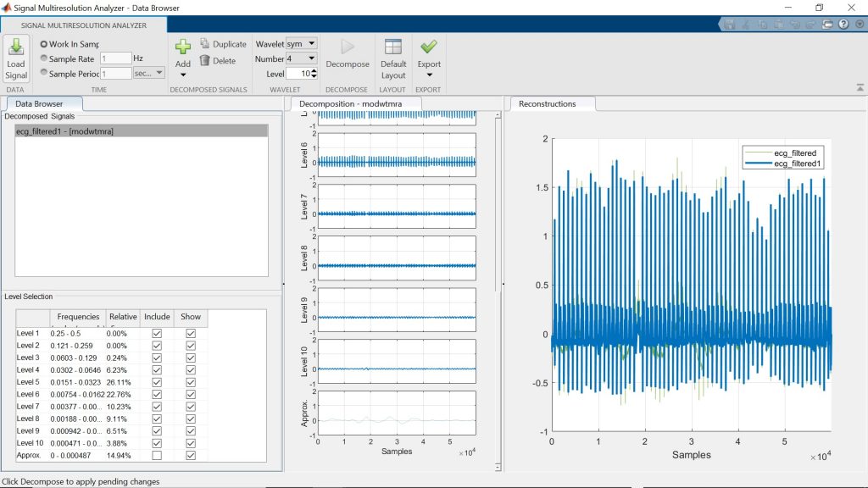Collapse the toolstrip with the arrow icon
Image resolution: width=868 pixels, height=488 pixels.
tap(860, 87)
